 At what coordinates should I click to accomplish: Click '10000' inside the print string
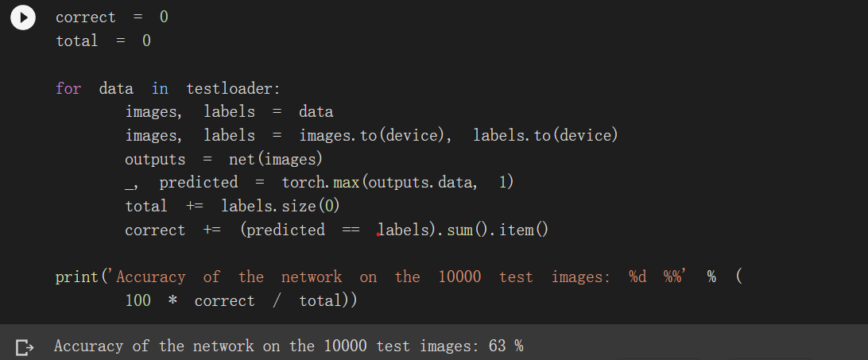[459, 277]
